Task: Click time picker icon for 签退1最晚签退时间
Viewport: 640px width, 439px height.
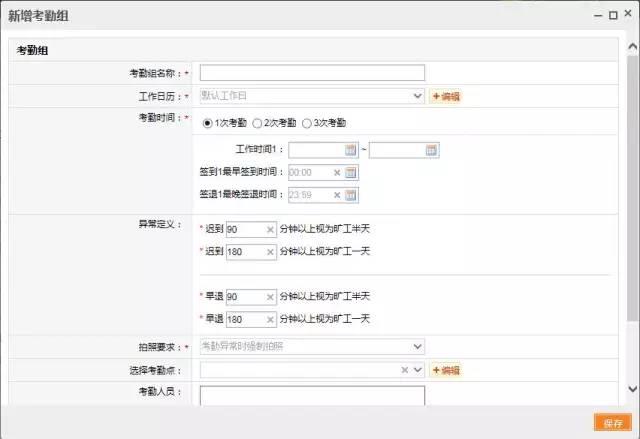Action: pos(351,196)
